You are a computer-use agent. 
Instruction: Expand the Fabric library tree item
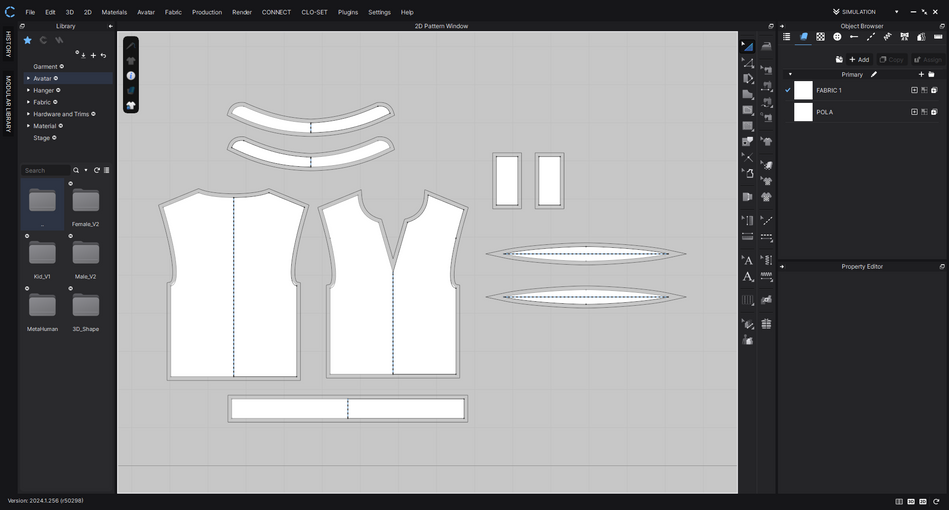[28, 102]
